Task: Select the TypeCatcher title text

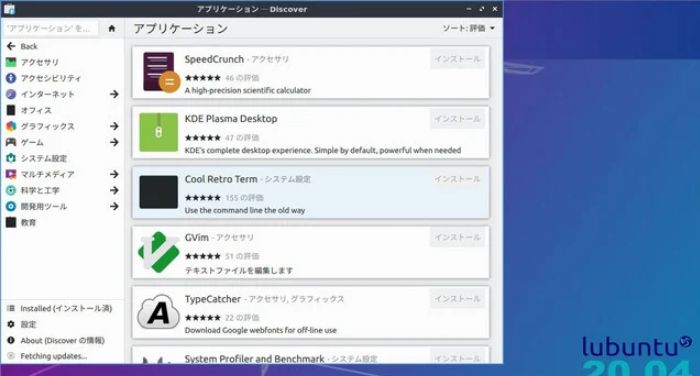Action: click(x=212, y=299)
